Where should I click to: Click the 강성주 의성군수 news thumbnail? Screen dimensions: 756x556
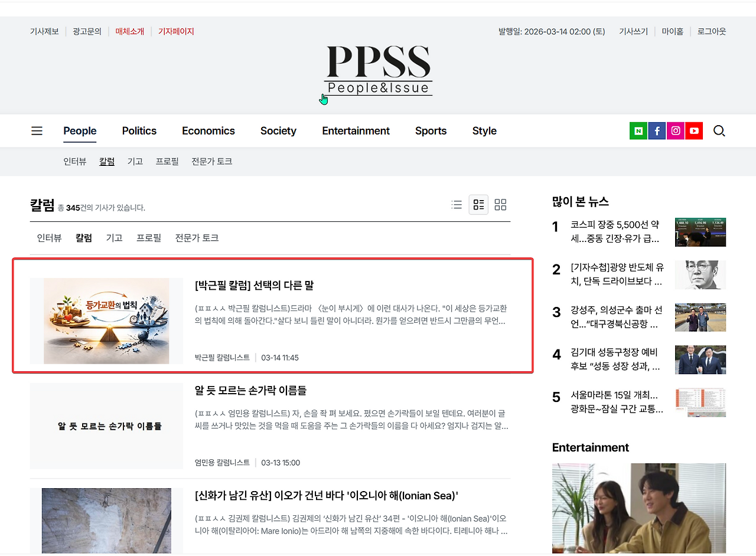click(x=700, y=318)
